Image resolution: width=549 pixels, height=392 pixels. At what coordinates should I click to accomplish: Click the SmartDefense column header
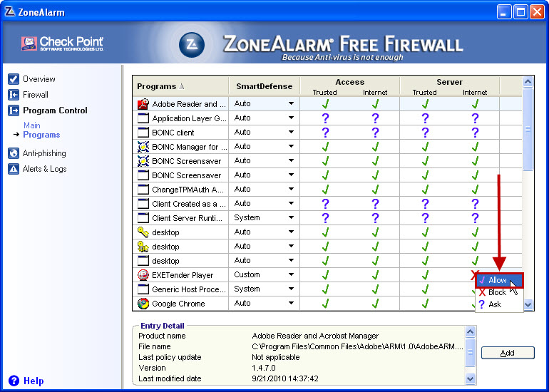(265, 86)
